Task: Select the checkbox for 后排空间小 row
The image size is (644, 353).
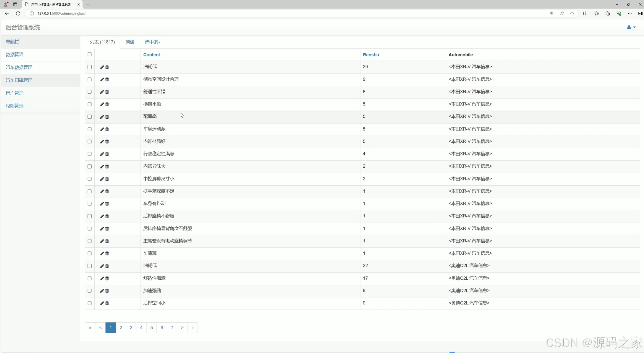Action: coord(89,303)
